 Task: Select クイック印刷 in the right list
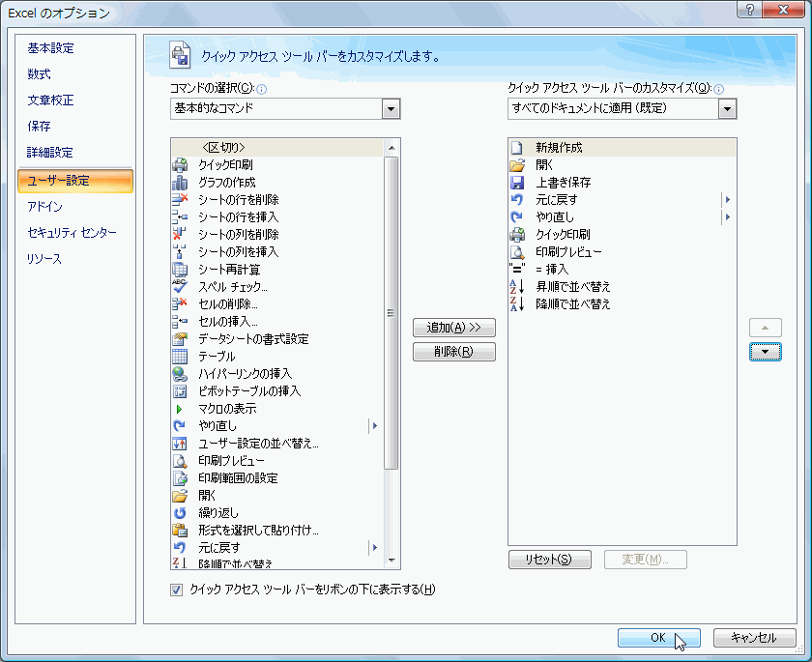(x=622, y=235)
